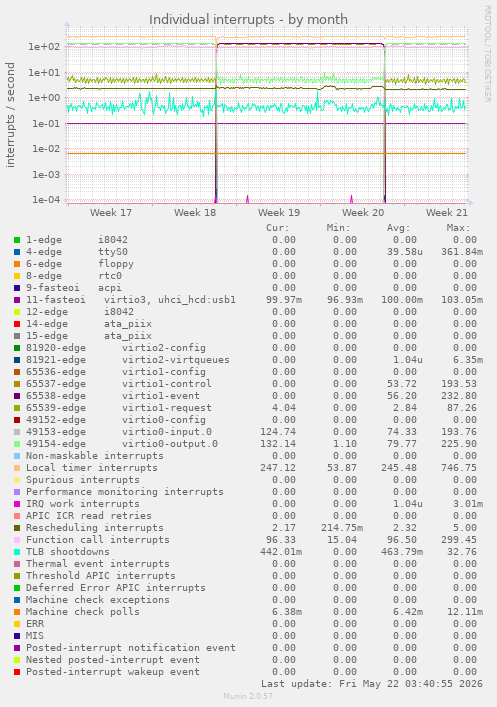This screenshot has height=707, width=497.
Task: Click the 49154-edge virtio0-output.0 green swatch
Action: click(x=17, y=444)
